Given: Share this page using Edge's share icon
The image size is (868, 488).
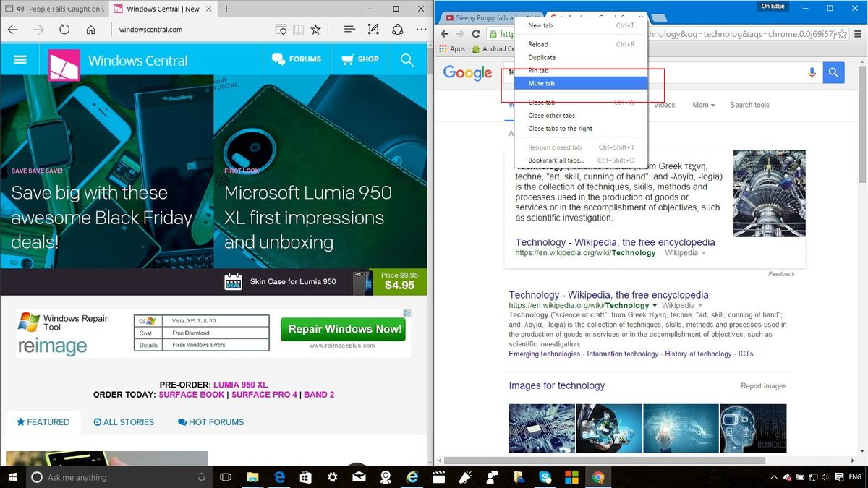Looking at the screenshot, I should pos(398,30).
